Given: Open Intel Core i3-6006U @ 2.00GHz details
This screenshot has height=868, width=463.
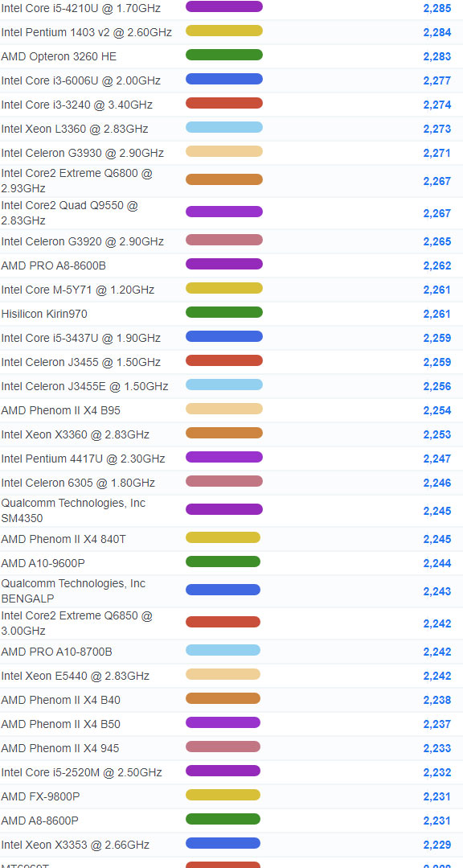Looking at the screenshot, I should tap(80, 80).
